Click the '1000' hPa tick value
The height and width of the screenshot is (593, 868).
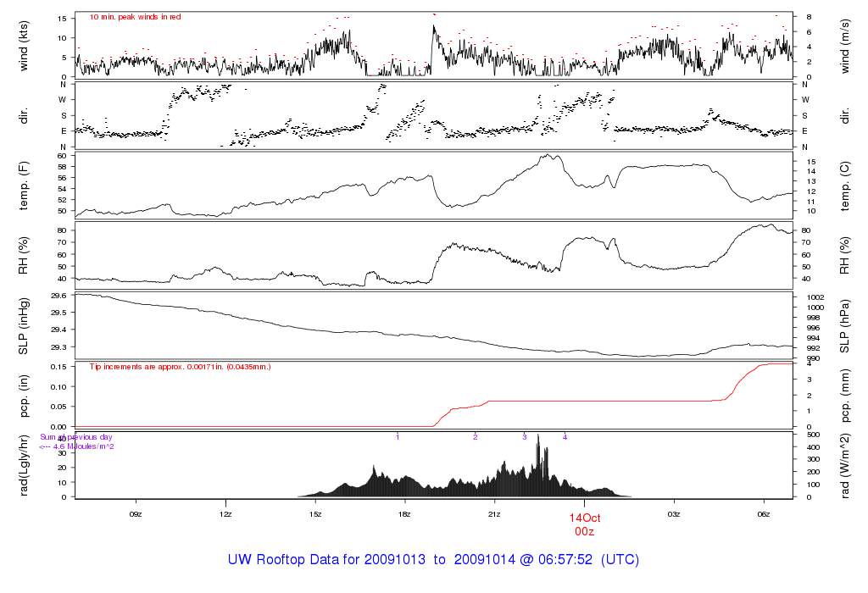coord(815,308)
